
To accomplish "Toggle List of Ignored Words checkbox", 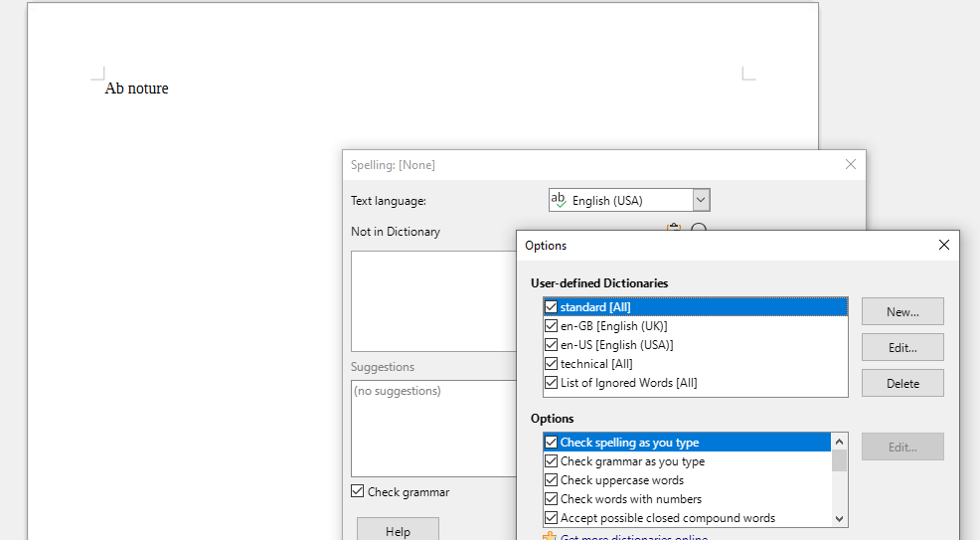I will (x=551, y=383).
